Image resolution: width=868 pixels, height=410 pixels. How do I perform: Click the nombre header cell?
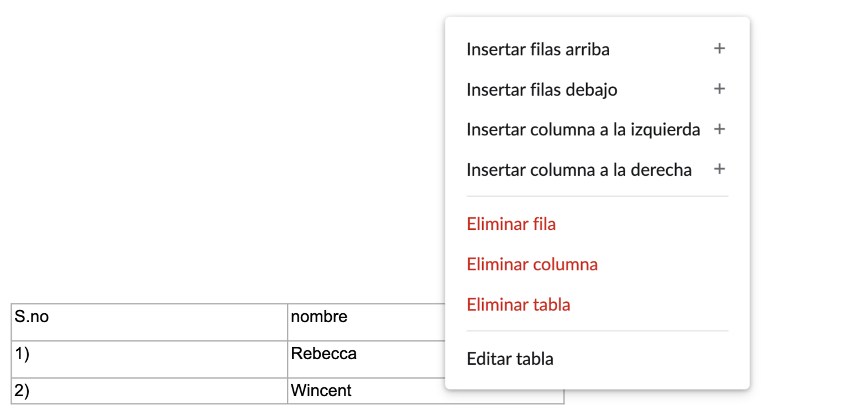click(366, 322)
